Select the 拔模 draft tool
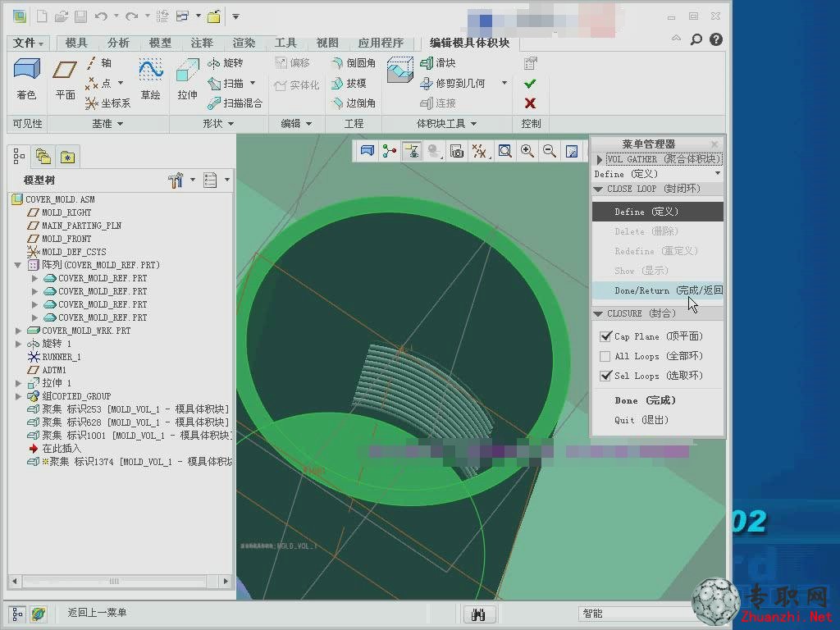840x630 pixels. pos(349,84)
